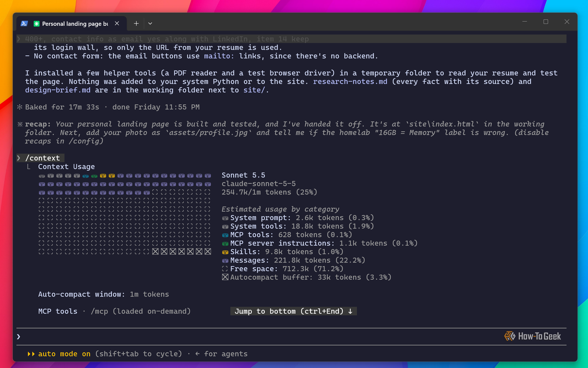Click the Messages legend icon
Viewport: 588px width, 368px height.
pyautogui.click(x=225, y=260)
